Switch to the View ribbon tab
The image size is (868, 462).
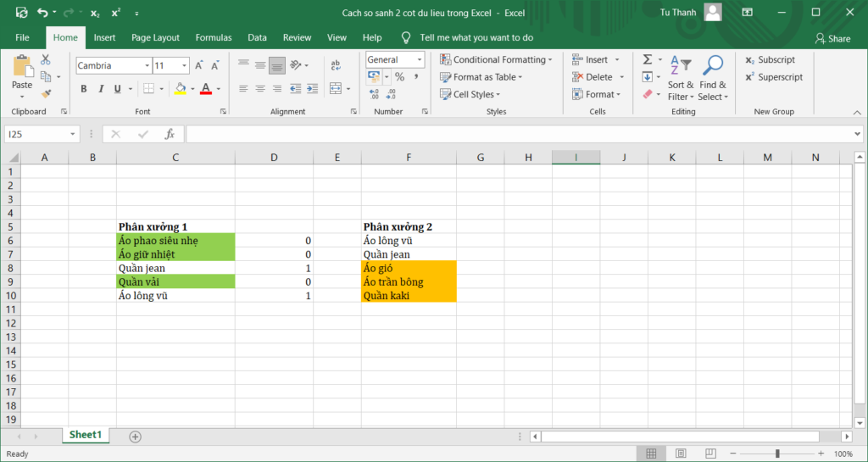(x=337, y=37)
